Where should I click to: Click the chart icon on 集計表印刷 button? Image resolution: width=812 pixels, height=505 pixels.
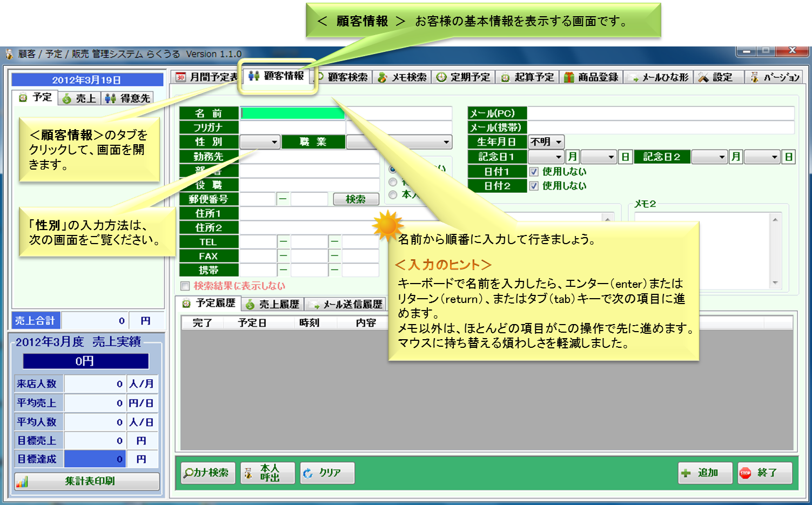(x=22, y=481)
